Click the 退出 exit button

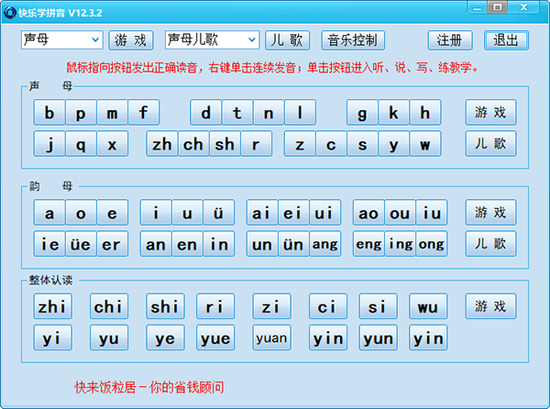click(x=506, y=40)
